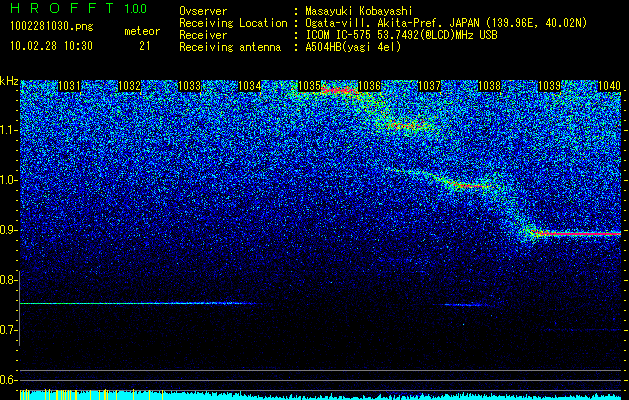Click the 1036 time marker
The height and width of the screenshot is (400, 629).
(369, 86)
